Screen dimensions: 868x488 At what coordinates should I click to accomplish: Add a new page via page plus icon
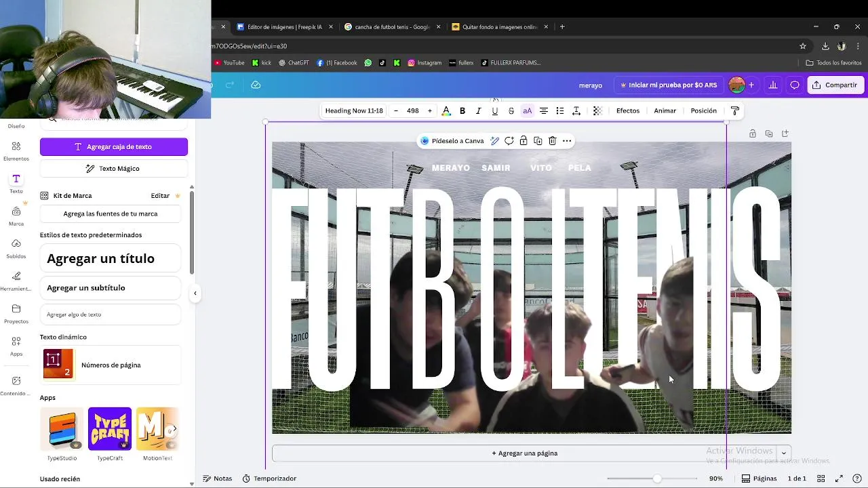click(x=785, y=134)
